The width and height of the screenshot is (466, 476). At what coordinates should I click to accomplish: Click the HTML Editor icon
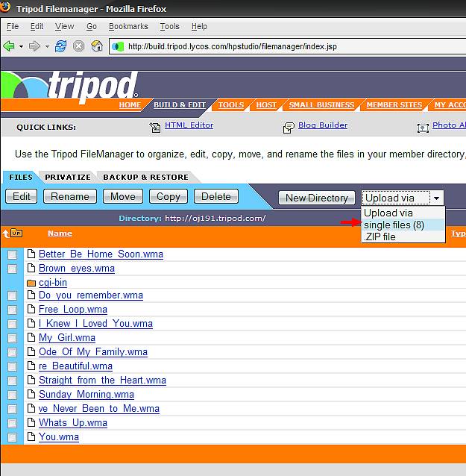155,128
